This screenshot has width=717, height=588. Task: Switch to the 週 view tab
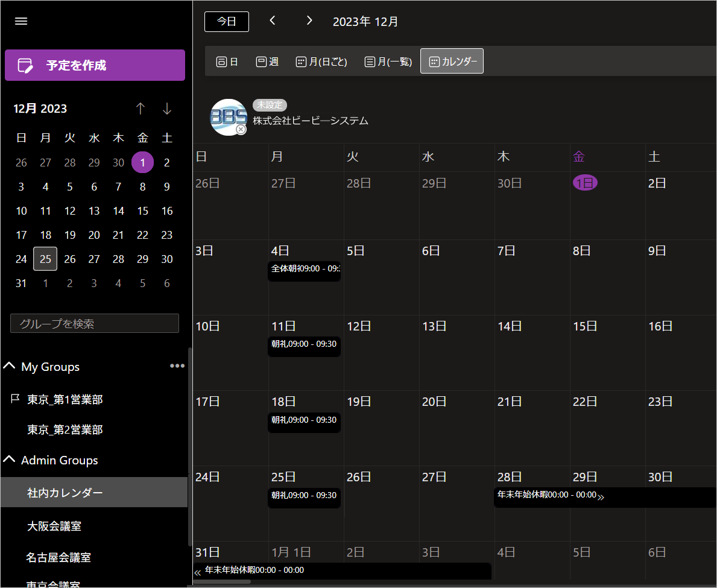tap(267, 62)
